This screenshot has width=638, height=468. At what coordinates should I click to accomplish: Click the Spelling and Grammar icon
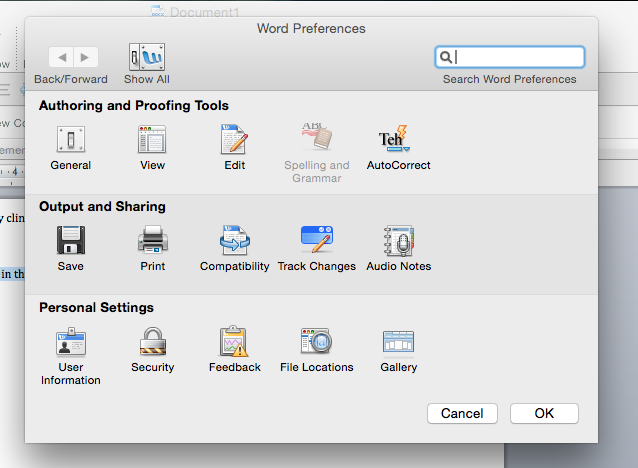tap(317, 137)
